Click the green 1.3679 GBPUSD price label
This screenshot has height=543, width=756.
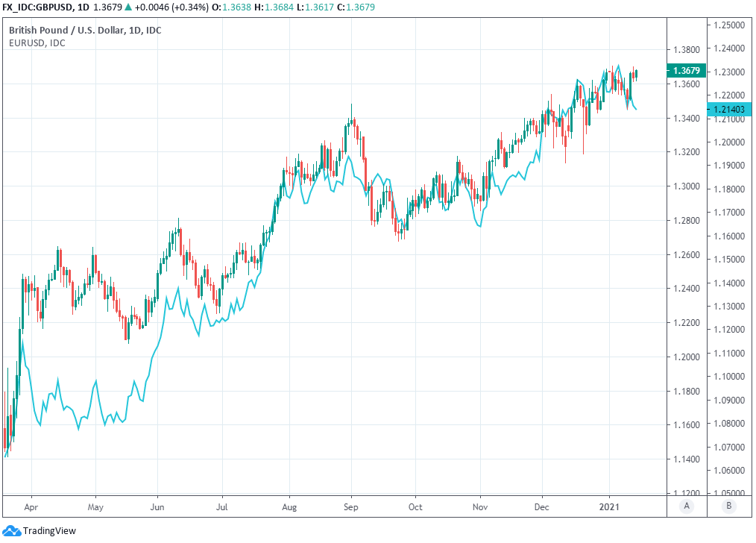point(685,71)
